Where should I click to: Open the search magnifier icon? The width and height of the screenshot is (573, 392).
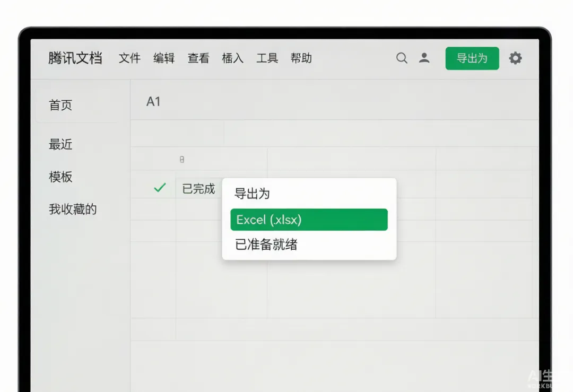pos(402,58)
